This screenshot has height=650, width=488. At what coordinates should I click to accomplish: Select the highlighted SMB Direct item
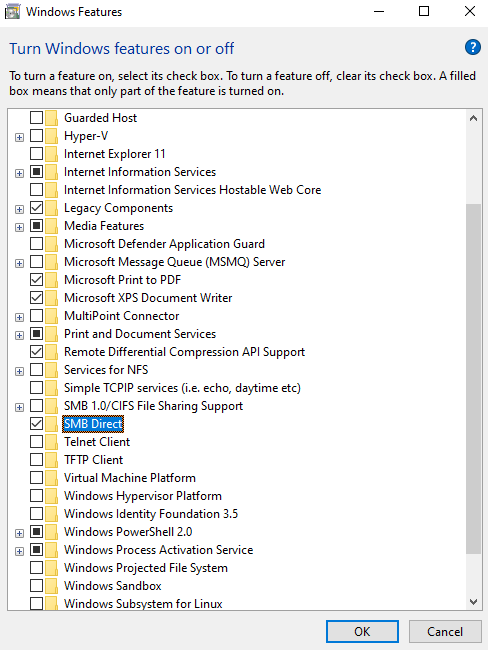[93, 424]
